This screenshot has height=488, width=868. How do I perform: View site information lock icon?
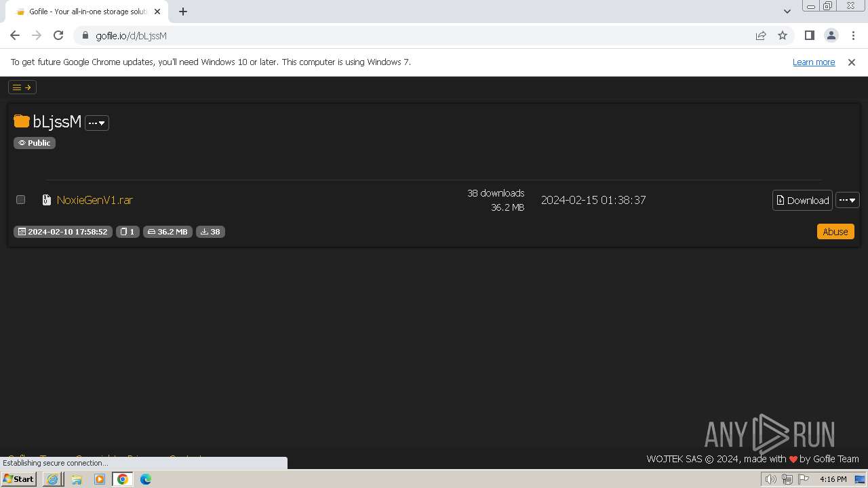pyautogui.click(x=85, y=35)
